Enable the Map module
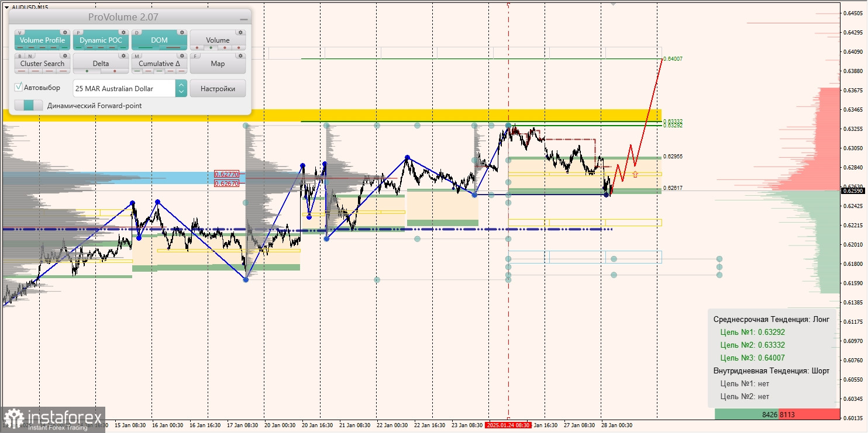 (x=218, y=64)
